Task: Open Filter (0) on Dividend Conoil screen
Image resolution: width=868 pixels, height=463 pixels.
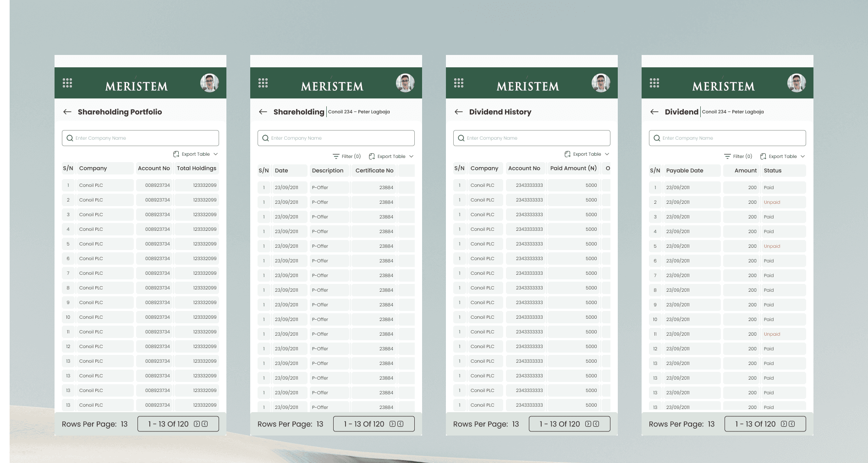Action: pyautogui.click(x=738, y=157)
